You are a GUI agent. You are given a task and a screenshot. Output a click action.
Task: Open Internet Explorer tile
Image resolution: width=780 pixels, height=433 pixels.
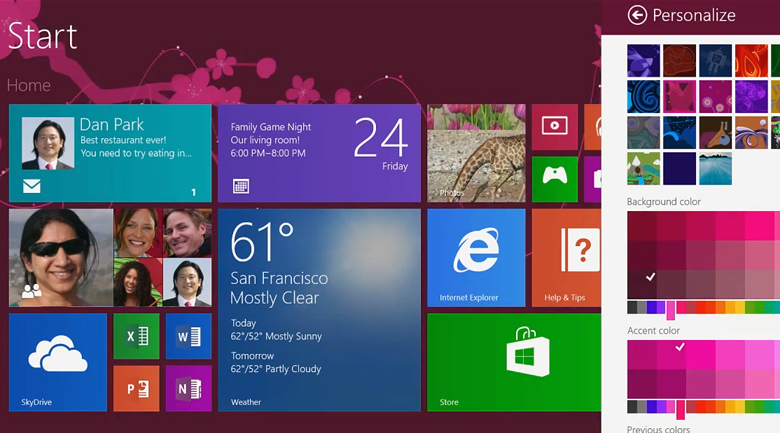[476, 258]
